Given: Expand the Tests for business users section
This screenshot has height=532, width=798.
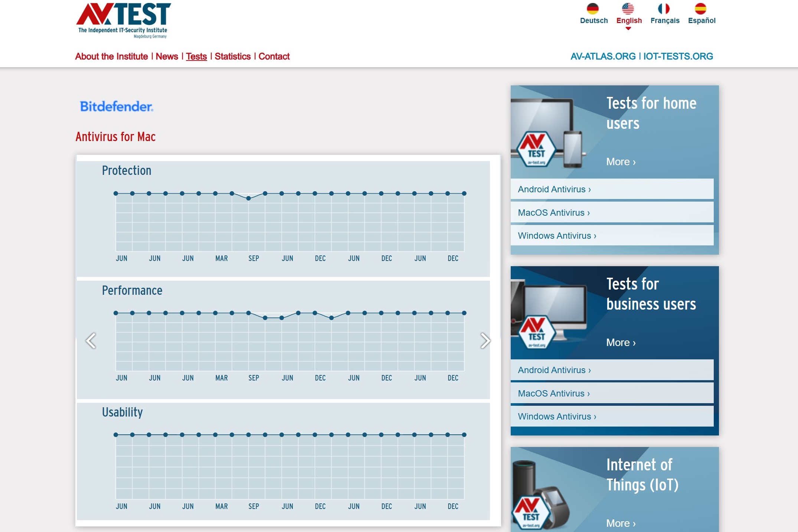Looking at the screenshot, I should 620,343.
